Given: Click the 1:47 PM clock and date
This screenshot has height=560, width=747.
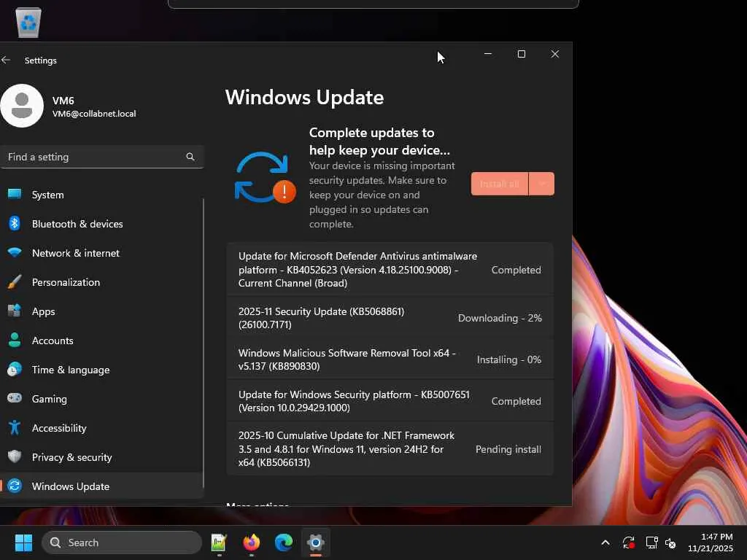Looking at the screenshot, I should pos(710,542).
